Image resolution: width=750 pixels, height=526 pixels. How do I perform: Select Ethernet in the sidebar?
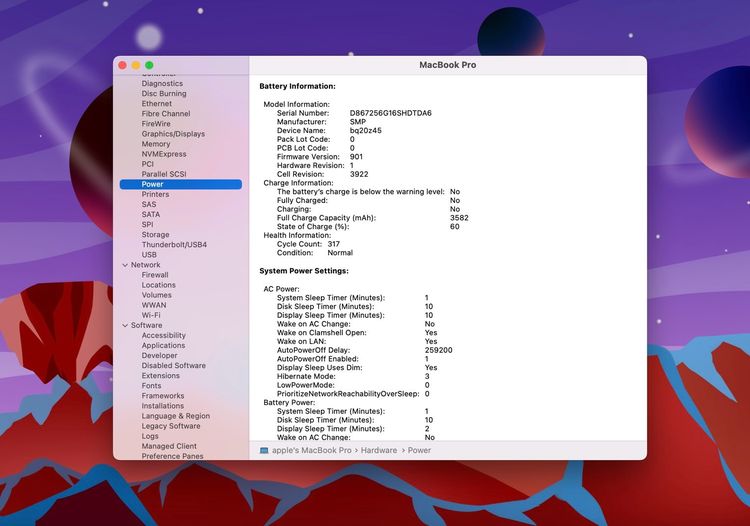156,103
